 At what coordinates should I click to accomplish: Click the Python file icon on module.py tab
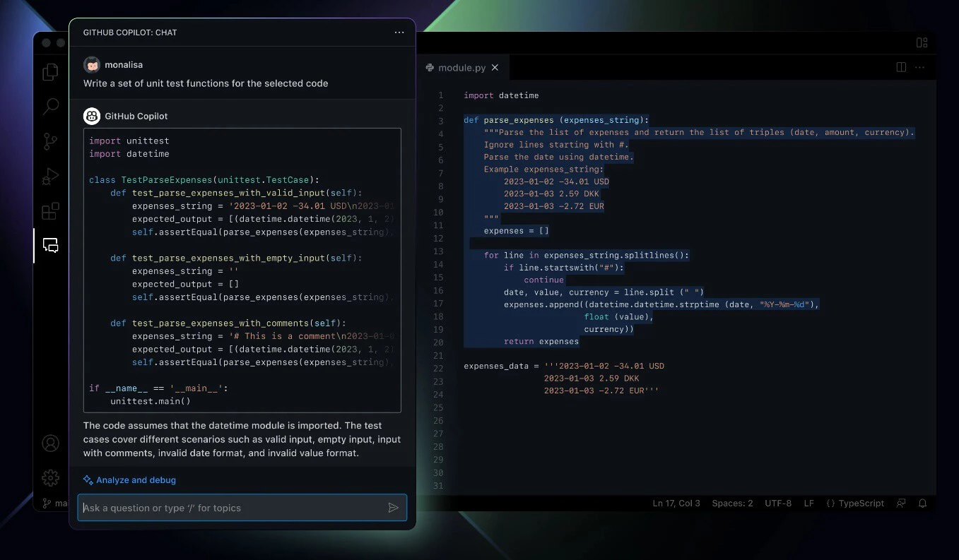(x=429, y=68)
